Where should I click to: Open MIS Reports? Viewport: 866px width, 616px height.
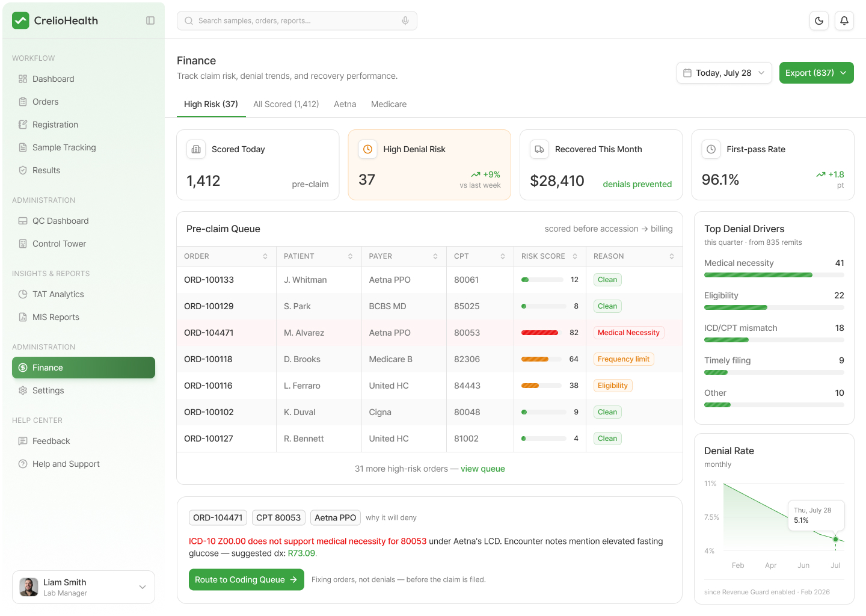[84, 317]
